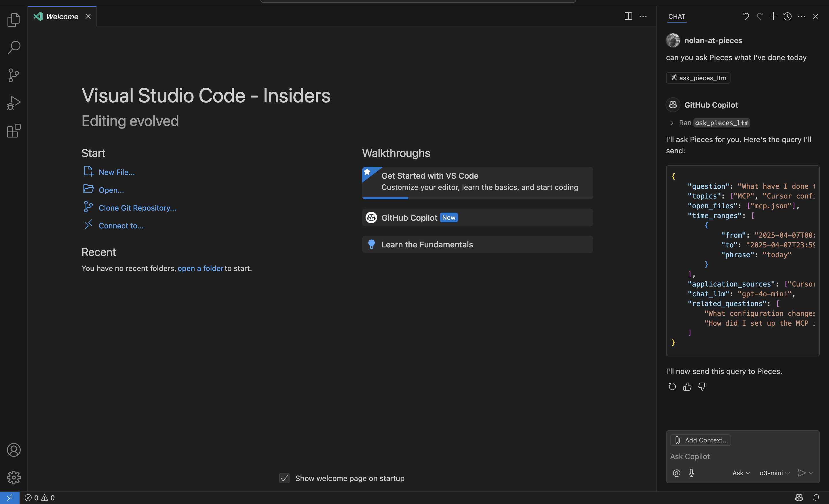The width and height of the screenshot is (829, 504).
Task: Redo last chat request
Action: tap(759, 16)
